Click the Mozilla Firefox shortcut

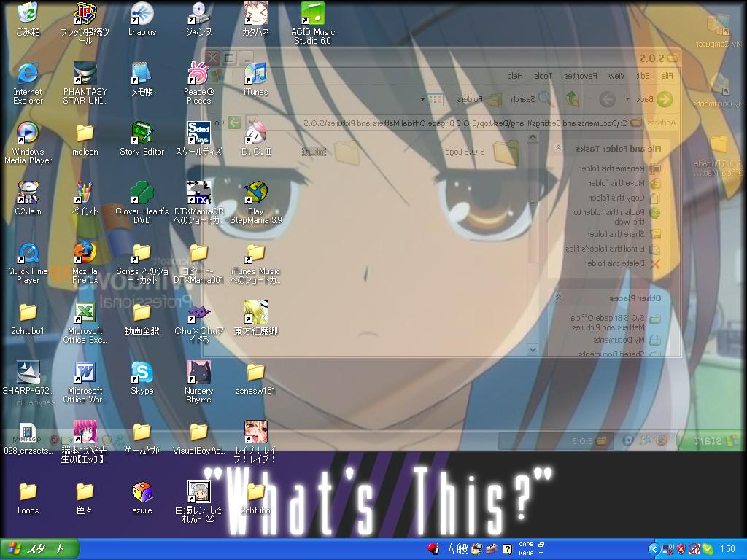85,262
